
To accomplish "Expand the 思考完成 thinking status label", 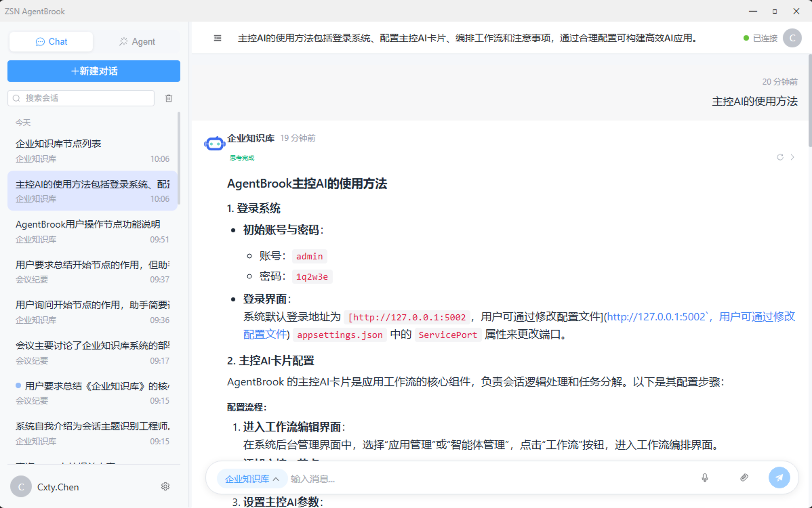I will (242, 158).
